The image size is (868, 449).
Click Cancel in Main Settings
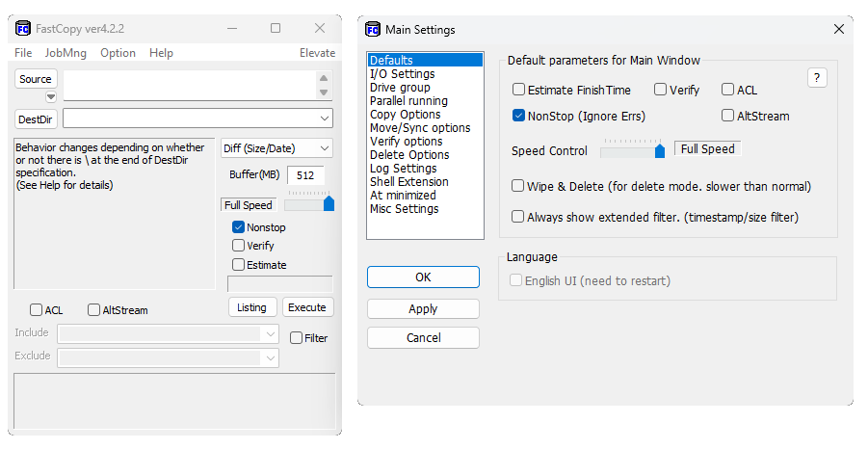tap(423, 338)
